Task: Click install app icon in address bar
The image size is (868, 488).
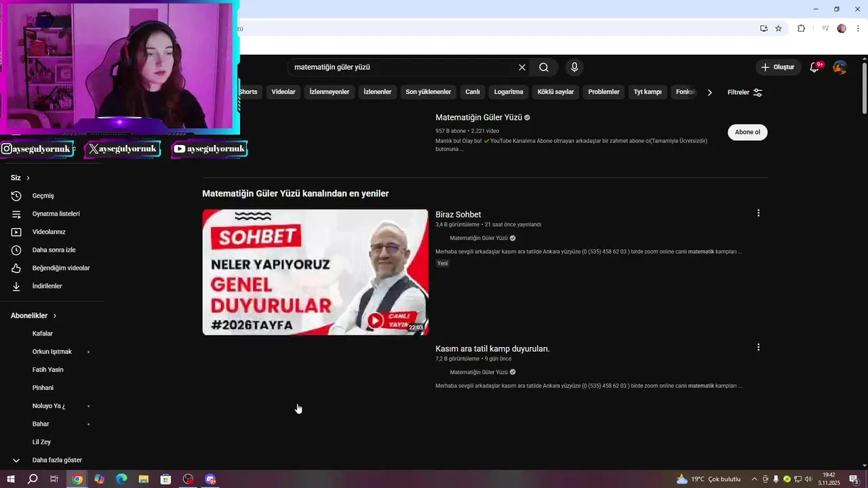Action: [x=764, y=28]
